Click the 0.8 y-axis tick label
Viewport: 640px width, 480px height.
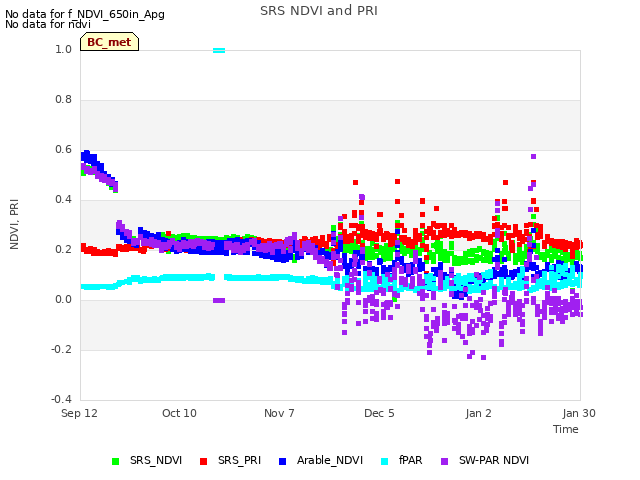tap(64, 100)
